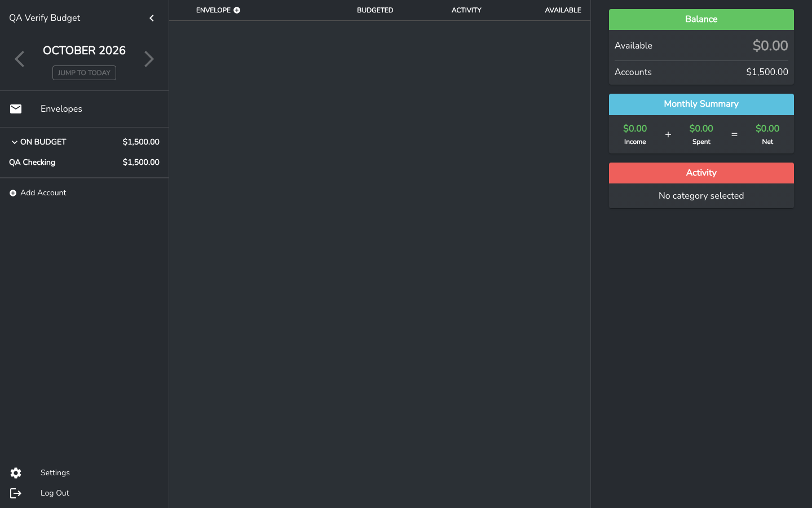Click the Accounts $1,500.00 amount
The image size is (812, 508).
click(767, 72)
